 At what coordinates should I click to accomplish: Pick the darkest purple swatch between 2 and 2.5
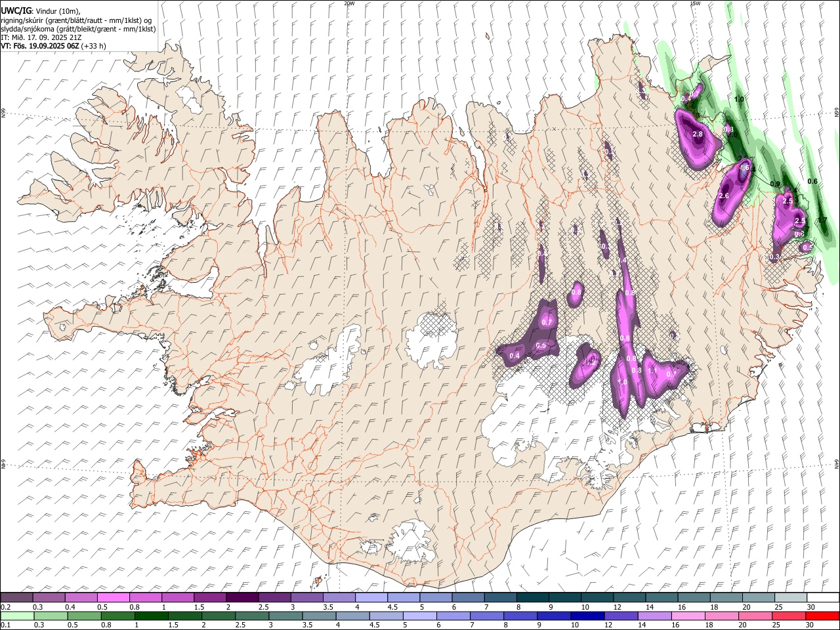[242, 597]
